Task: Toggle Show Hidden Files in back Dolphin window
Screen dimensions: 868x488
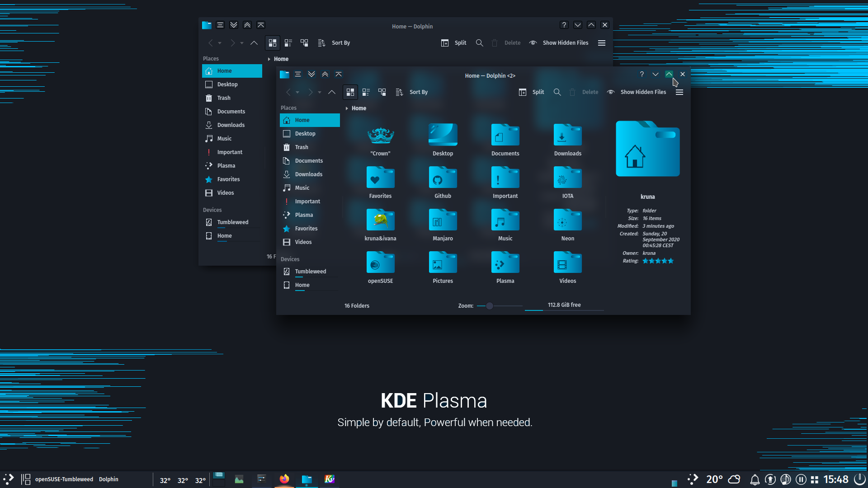Action: 559,43
